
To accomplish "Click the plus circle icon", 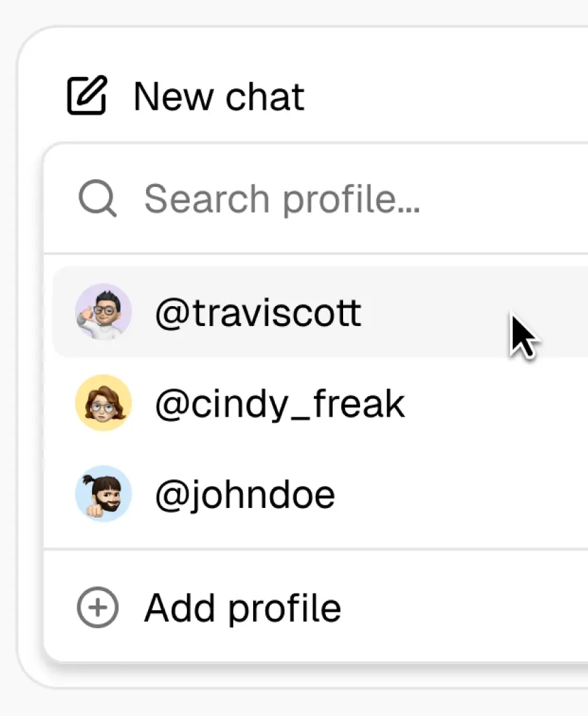I will pyautogui.click(x=97, y=608).
